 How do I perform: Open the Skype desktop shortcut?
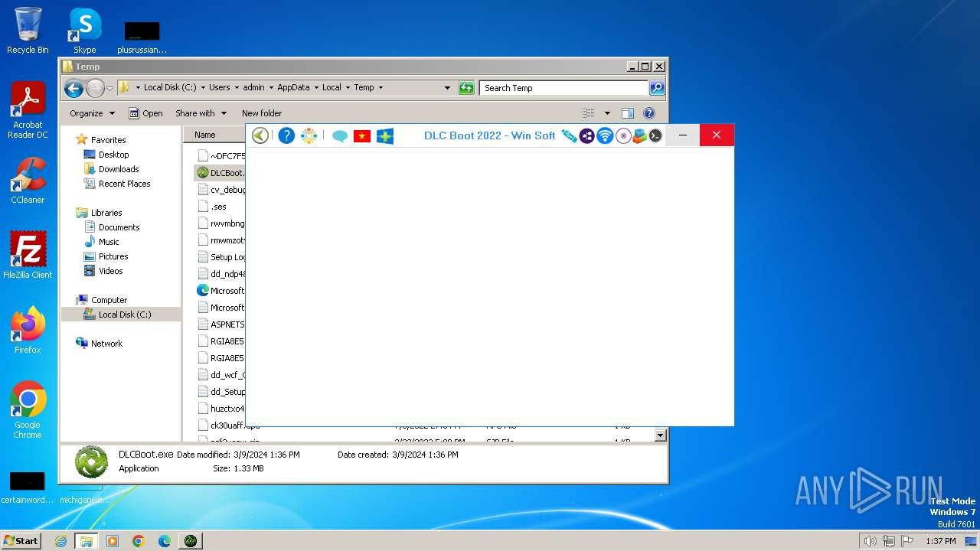[85, 31]
